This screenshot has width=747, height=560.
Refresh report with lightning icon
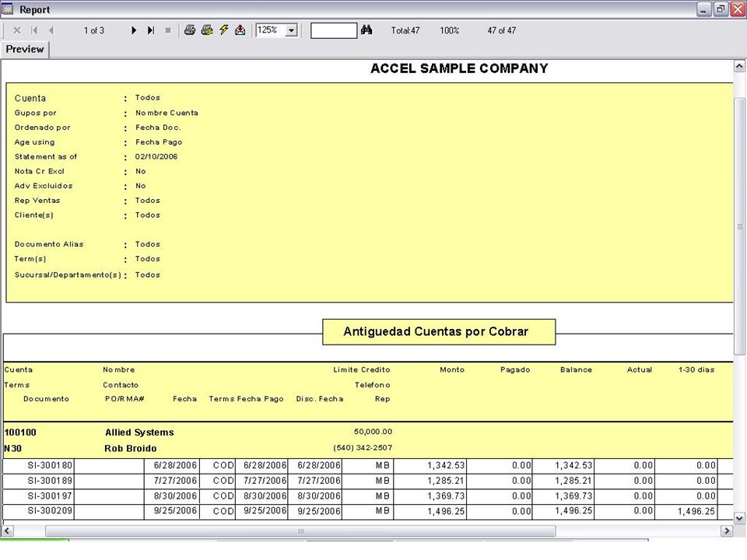(x=224, y=30)
